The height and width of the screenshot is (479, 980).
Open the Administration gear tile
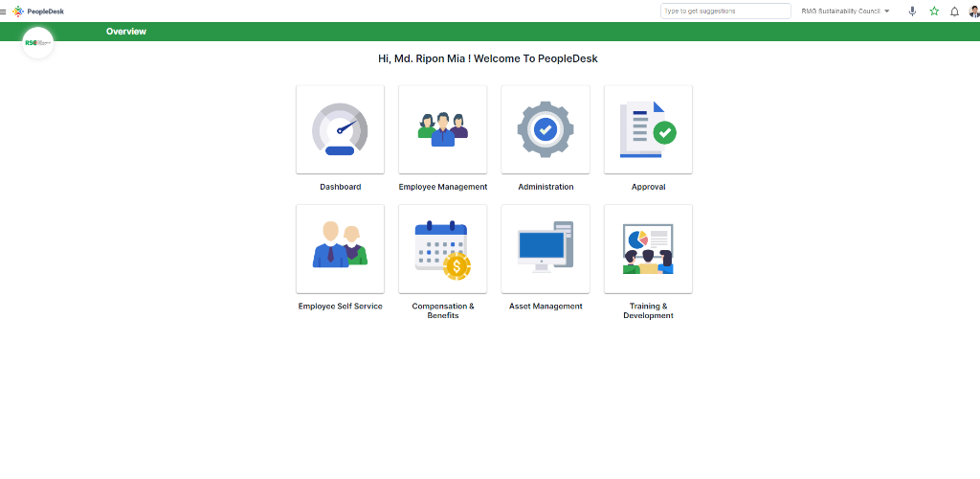(545, 129)
